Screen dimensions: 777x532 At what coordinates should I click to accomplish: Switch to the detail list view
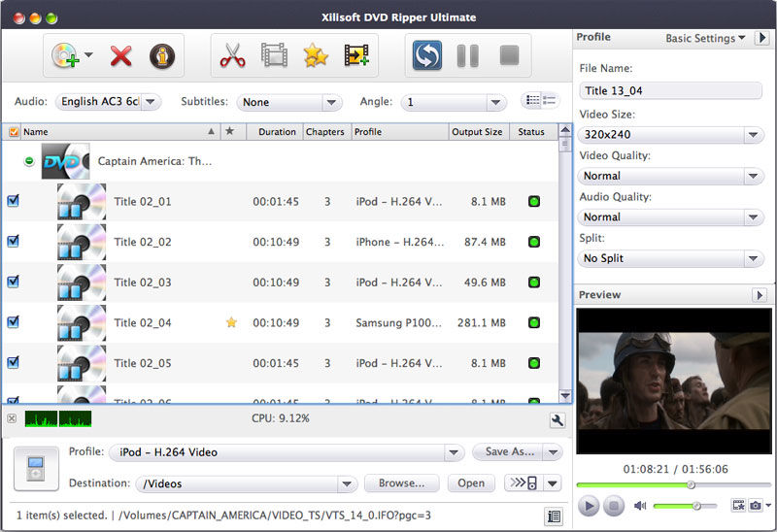[x=550, y=101]
